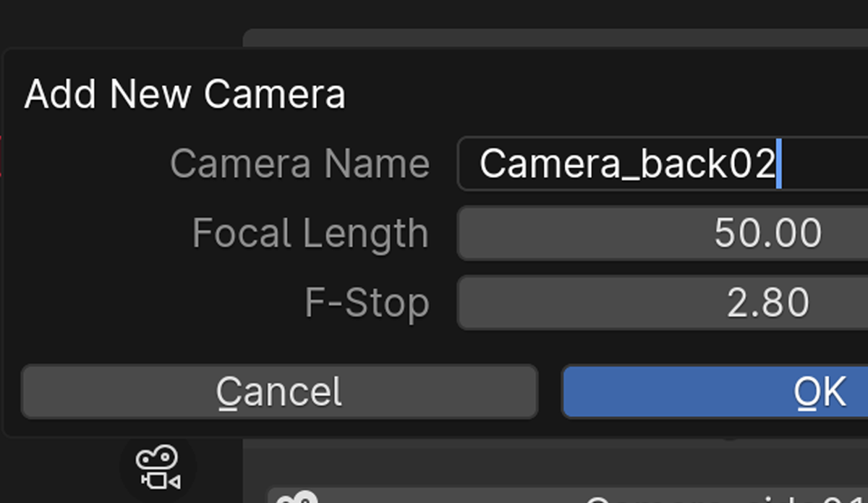Click into the Camera Name text field
The height and width of the screenshot is (503, 868).
[663, 164]
